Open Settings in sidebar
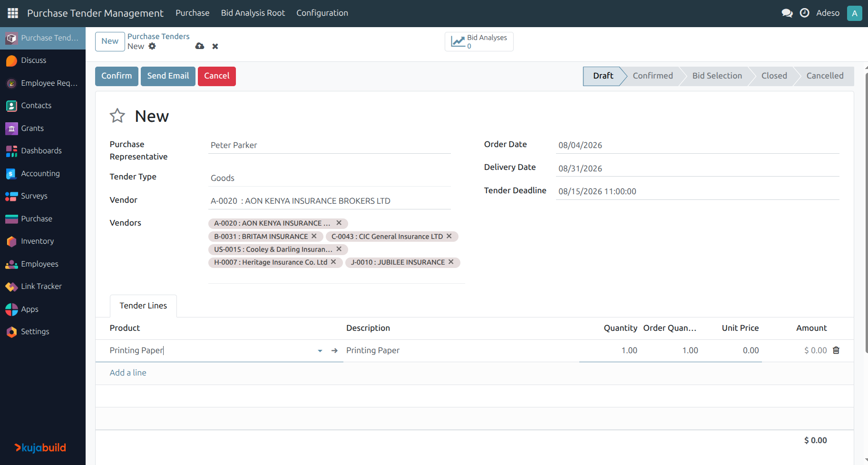868x465 pixels. (x=43, y=332)
